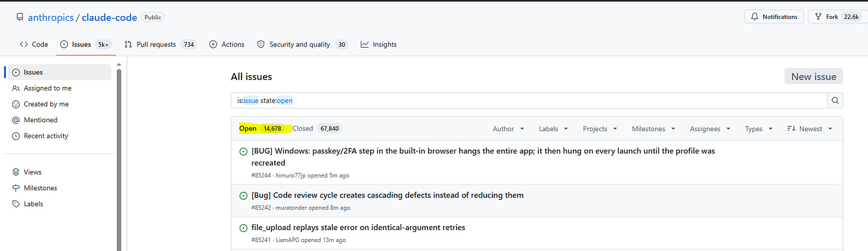Click the scroll-up arrow above the sidebar scrollbar
868x251 pixels.
(118, 64)
